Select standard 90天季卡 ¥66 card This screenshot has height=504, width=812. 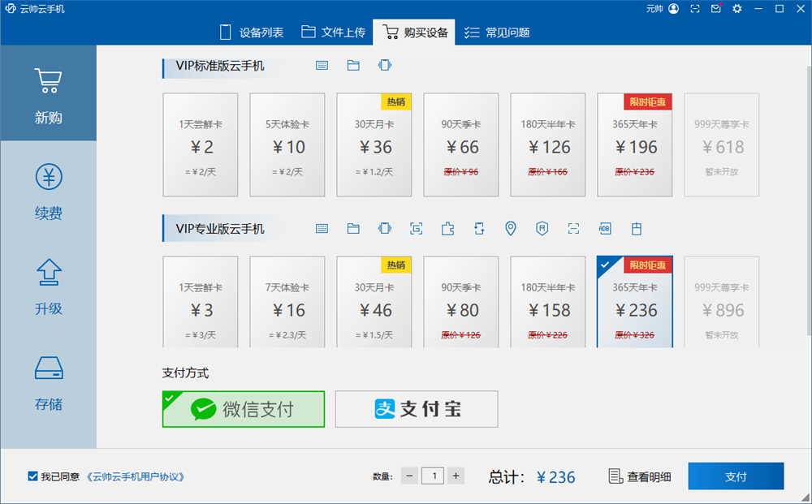[x=461, y=145]
